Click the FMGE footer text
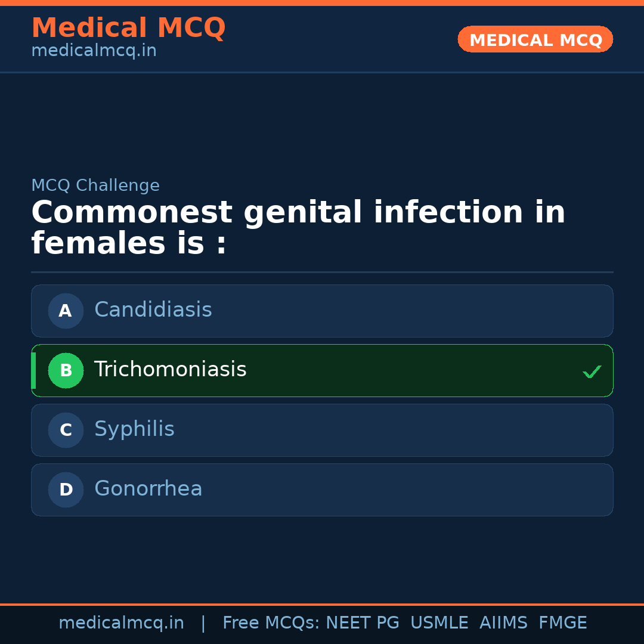 (562, 623)
